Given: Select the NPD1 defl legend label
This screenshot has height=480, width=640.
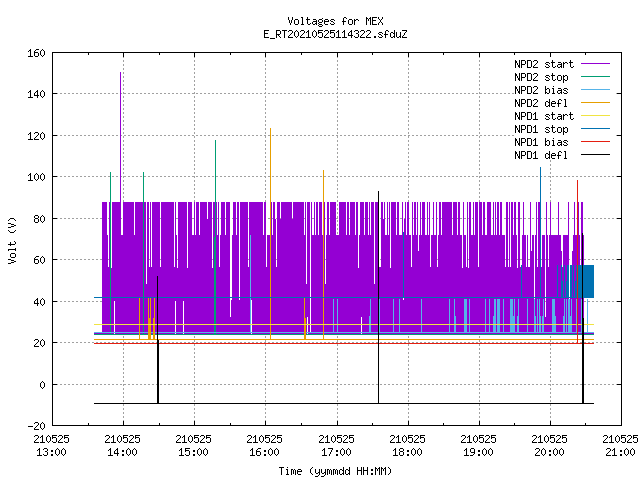Looking at the screenshot, I should pos(541,155).
